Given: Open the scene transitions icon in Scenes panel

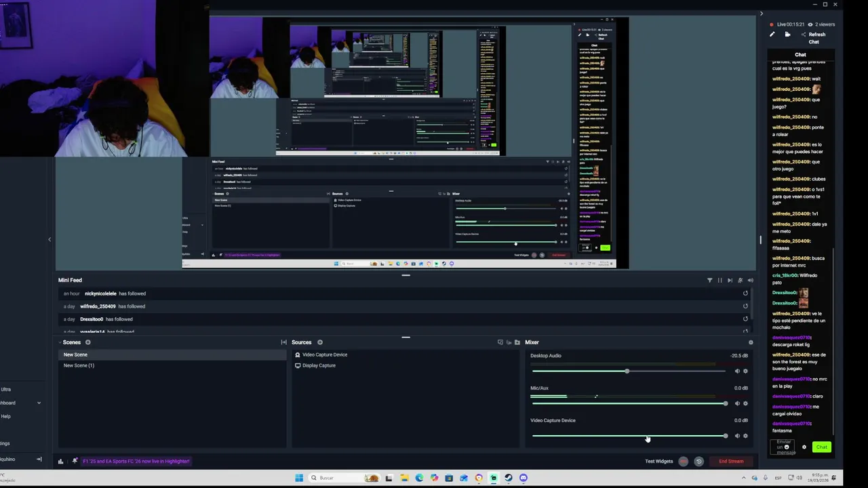Looking at the screenshot, I should tap(283, 342).
